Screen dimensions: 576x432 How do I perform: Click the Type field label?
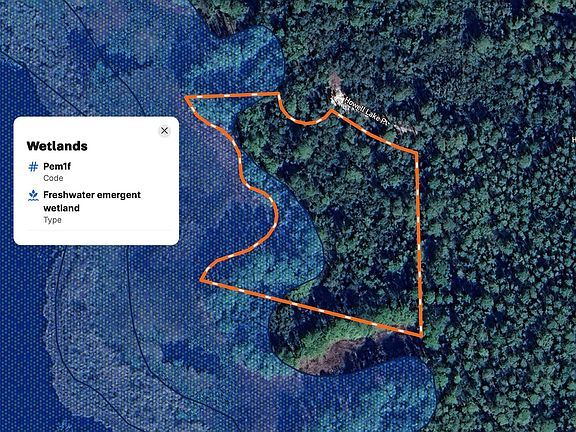(52, 220)
